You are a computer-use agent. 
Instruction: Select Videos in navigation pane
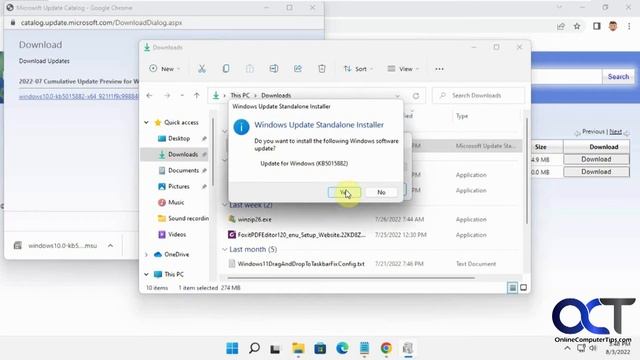pyautogui.click(x=177, y=234)
